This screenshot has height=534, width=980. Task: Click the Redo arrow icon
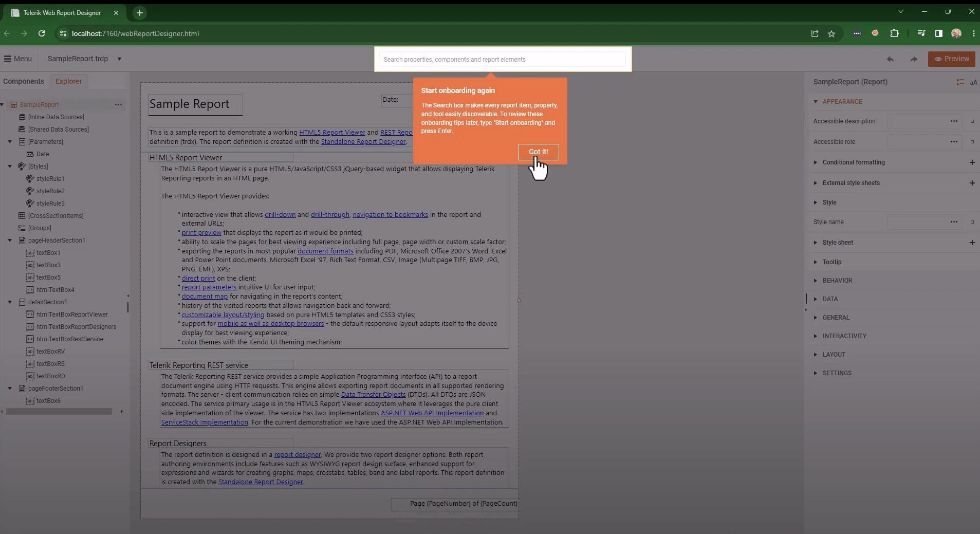point(915,59)
